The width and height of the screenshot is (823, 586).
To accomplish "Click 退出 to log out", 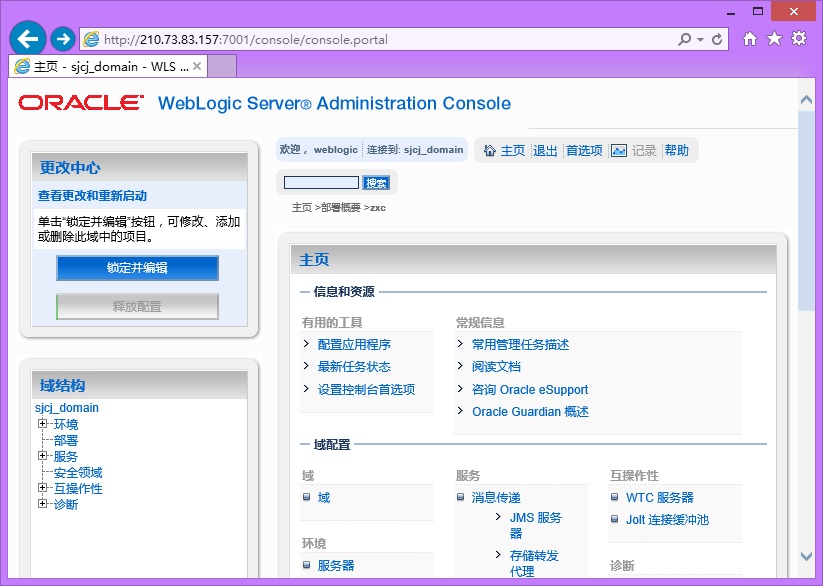I will (545, 151).
